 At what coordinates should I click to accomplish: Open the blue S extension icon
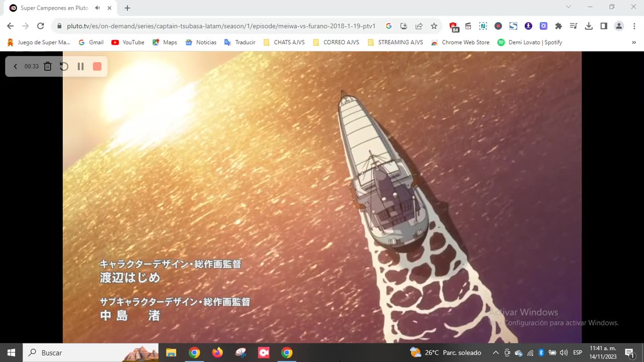tap(513, 26)
